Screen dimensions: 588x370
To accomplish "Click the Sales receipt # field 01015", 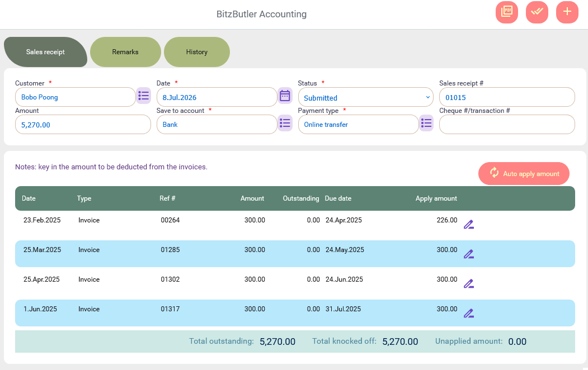I will tap(507, 97).
